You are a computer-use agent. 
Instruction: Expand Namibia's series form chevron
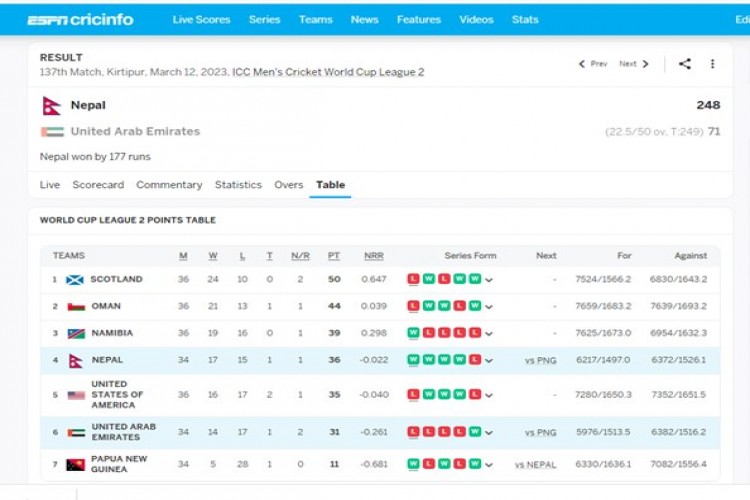(489, 333)
